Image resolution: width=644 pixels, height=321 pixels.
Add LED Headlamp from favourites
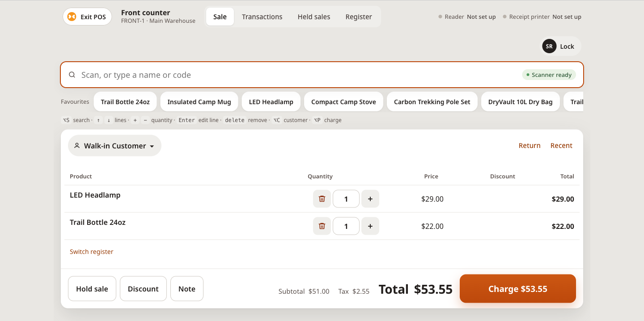(271, 102)
